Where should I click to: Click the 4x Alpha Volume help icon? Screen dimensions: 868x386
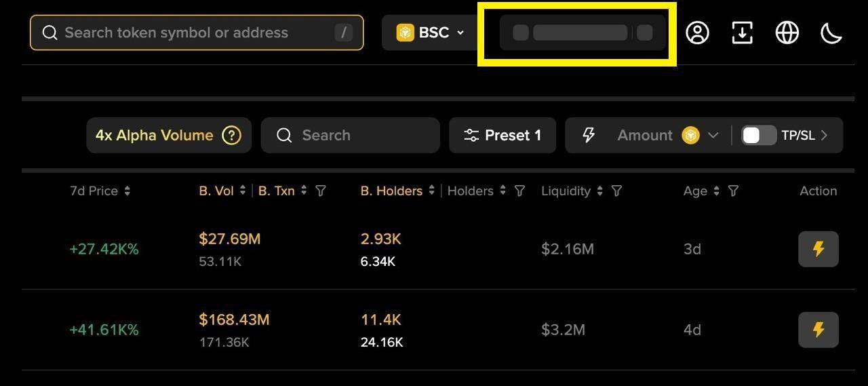231,135
